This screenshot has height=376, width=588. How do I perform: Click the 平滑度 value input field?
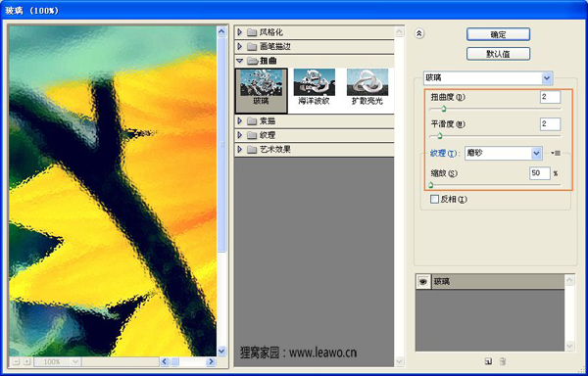tap(550, 124)
